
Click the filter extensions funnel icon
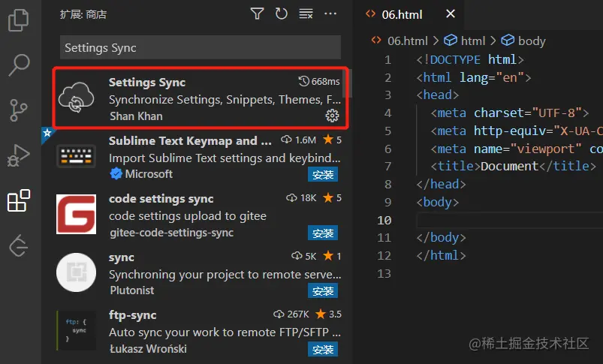[x=257, y=14]
